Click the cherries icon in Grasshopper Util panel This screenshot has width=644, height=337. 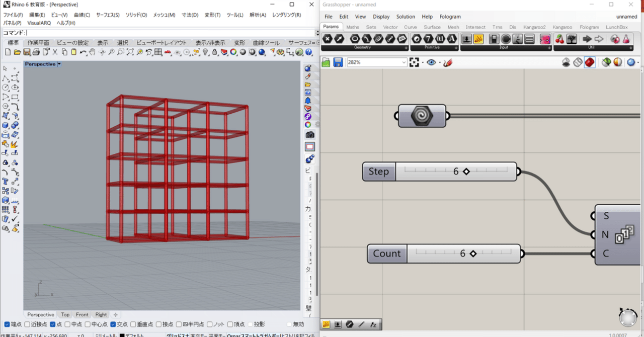tap(559, 39)
